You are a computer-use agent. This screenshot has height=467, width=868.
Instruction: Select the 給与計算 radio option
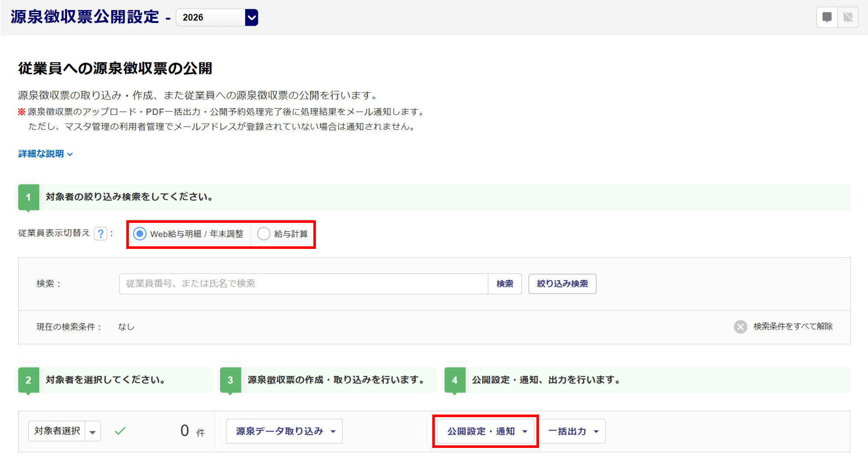tap(264, 234)
